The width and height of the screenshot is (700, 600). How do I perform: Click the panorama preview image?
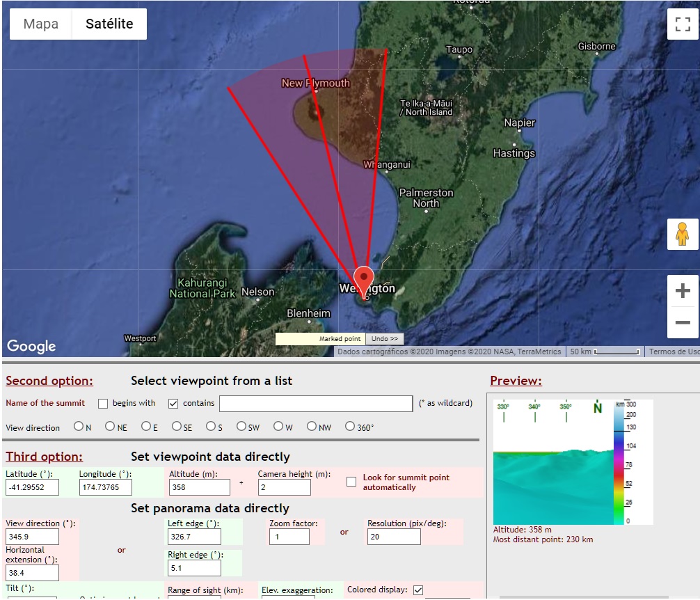click(x=553, y=462)
